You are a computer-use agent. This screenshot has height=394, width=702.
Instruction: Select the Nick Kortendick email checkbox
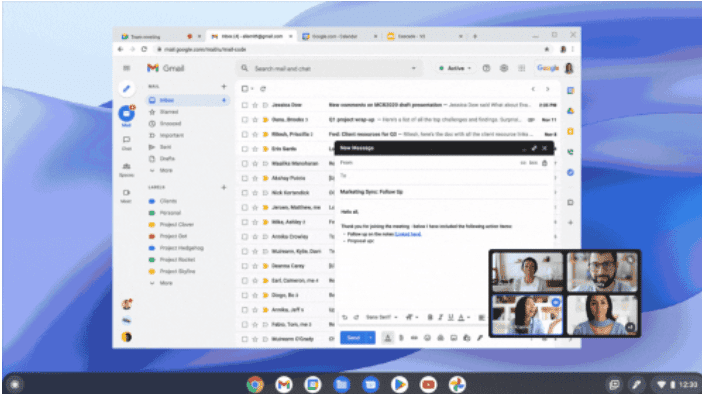coord(244,193)
